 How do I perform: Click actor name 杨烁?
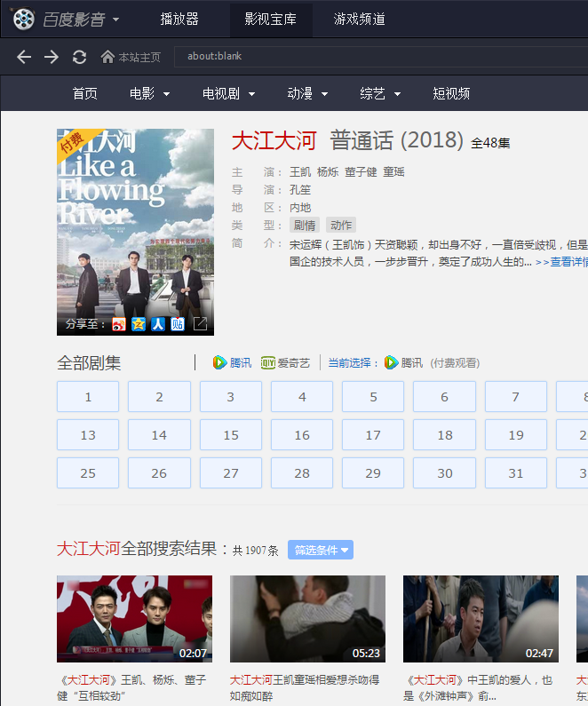[x=328, y=172]
